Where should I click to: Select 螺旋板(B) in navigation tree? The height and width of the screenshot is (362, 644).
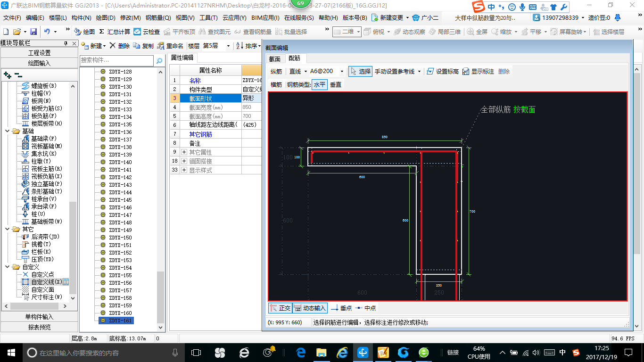click(x=39, y=86)
